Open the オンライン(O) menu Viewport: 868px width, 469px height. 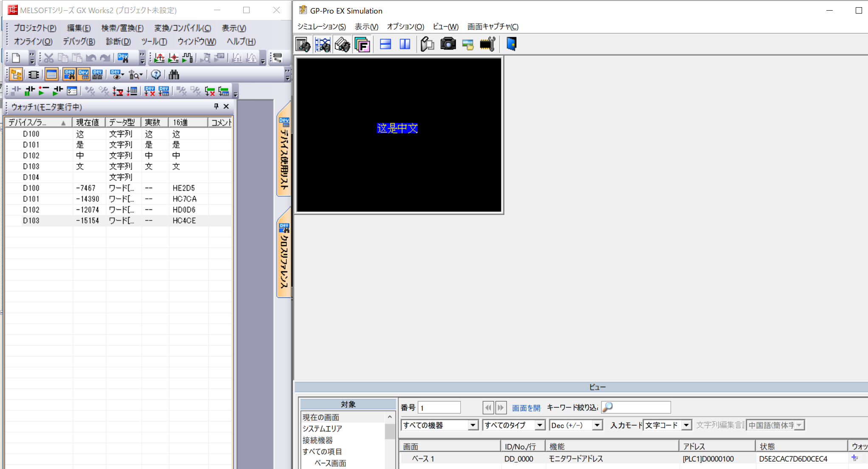coord(33,41)
